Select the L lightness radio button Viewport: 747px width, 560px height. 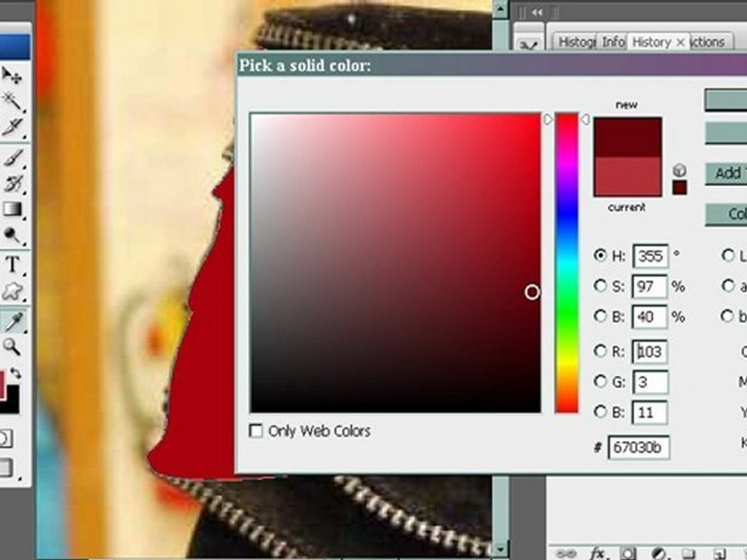(728, 255)
